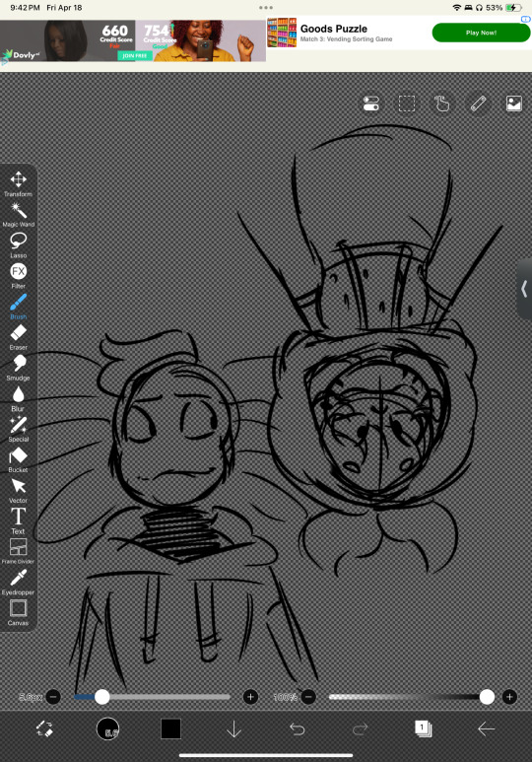
Task: Decrease brush thickness with minus button
Action: point(53,697)
